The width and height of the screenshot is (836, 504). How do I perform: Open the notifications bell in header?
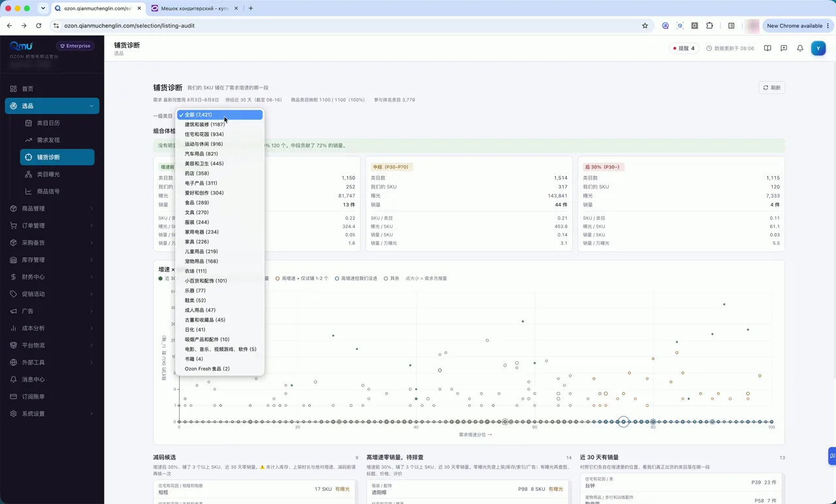point(800,48)
